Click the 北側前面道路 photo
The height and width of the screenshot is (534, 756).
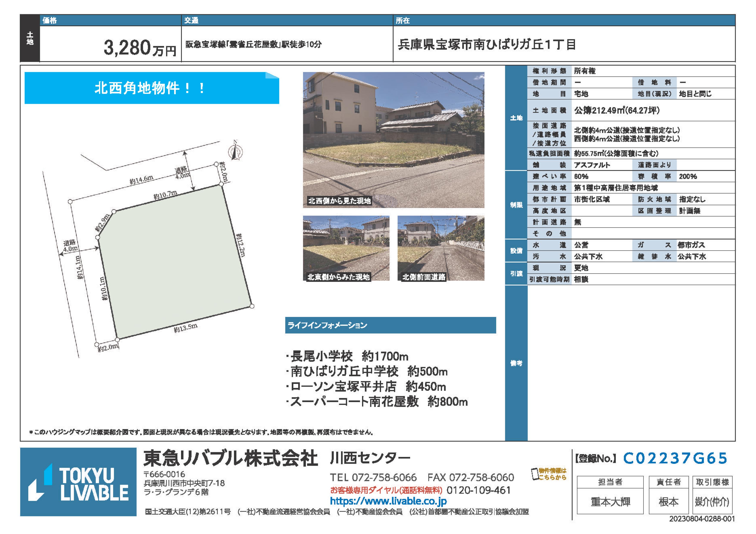441,248
